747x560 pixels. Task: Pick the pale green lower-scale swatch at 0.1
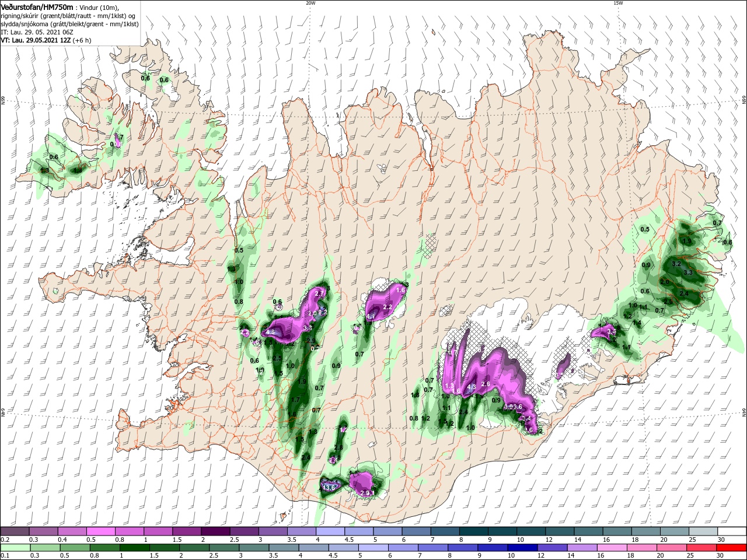click(x=15, y=548)
